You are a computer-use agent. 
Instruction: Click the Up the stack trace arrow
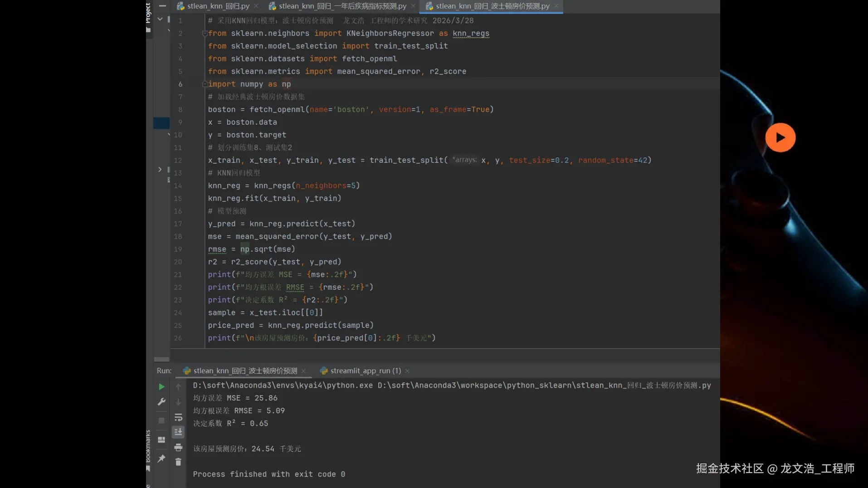click(x=178, y=387)
